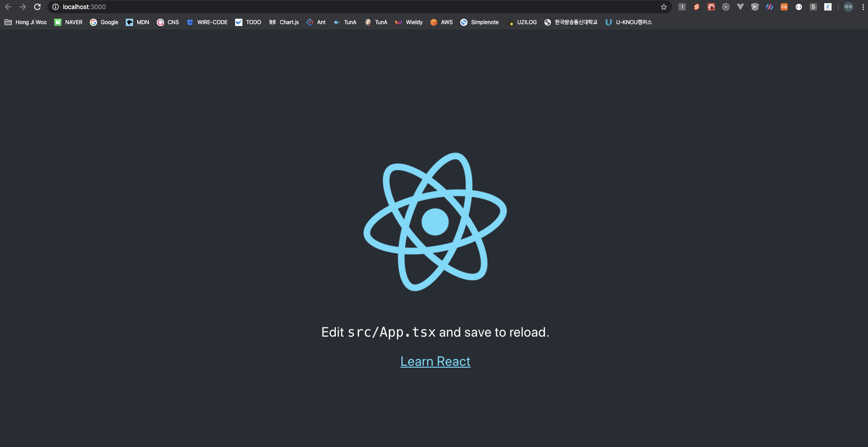The width and height of the screenshot is (868, 447).
Task: Open the TunA bookmark with face icon
Action: coord(376,22)
